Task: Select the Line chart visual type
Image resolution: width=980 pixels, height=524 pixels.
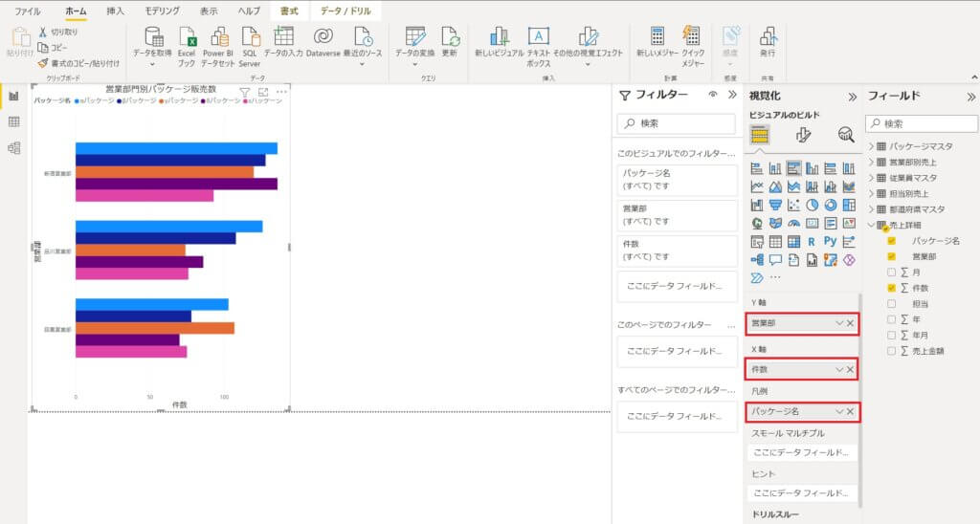Action: (x=757, y=186)
